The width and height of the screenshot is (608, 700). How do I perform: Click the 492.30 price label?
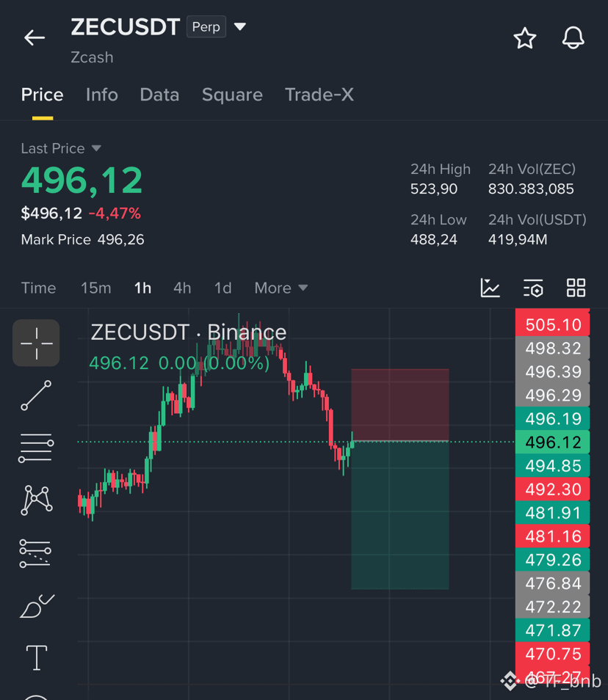pos(553,489)
